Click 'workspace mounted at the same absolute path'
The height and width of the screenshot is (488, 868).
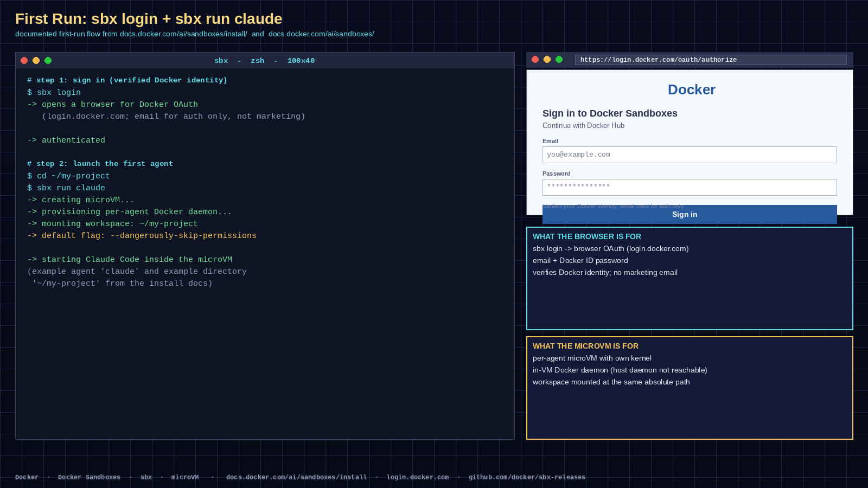[611, 382]
